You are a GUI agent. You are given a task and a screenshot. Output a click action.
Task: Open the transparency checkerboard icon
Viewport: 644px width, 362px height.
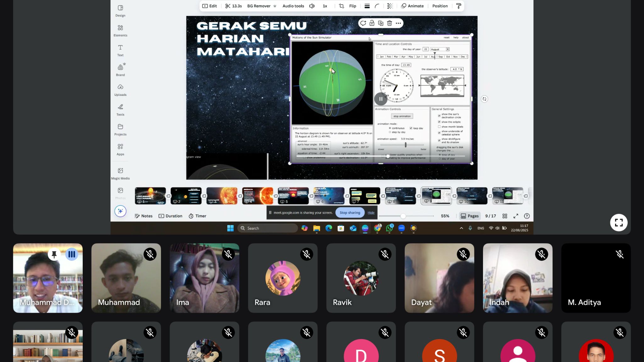390,6
